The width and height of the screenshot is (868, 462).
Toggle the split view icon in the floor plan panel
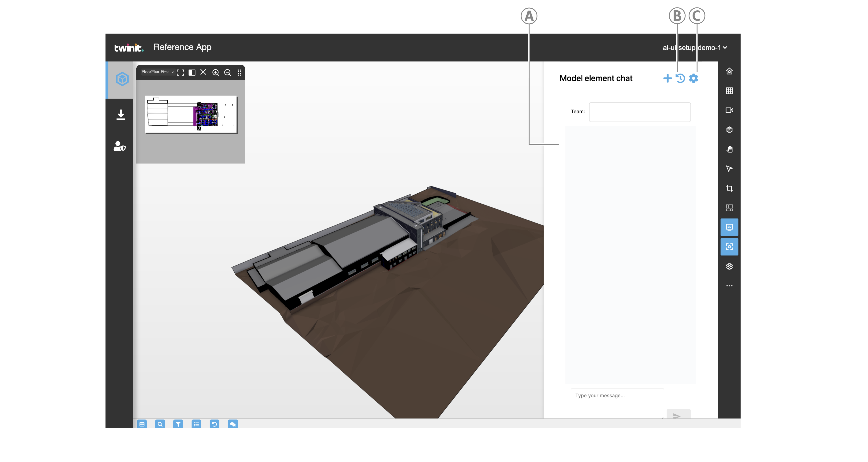[192, 72]
